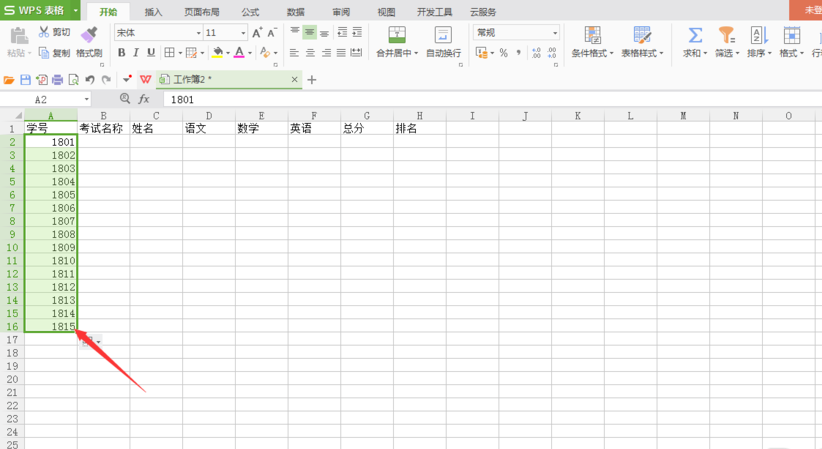Open the number format dropdown (常规)

tap(555, 33)
